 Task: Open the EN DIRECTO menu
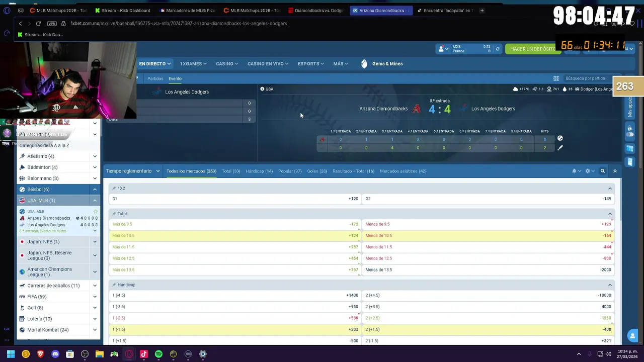click(155, 64)
